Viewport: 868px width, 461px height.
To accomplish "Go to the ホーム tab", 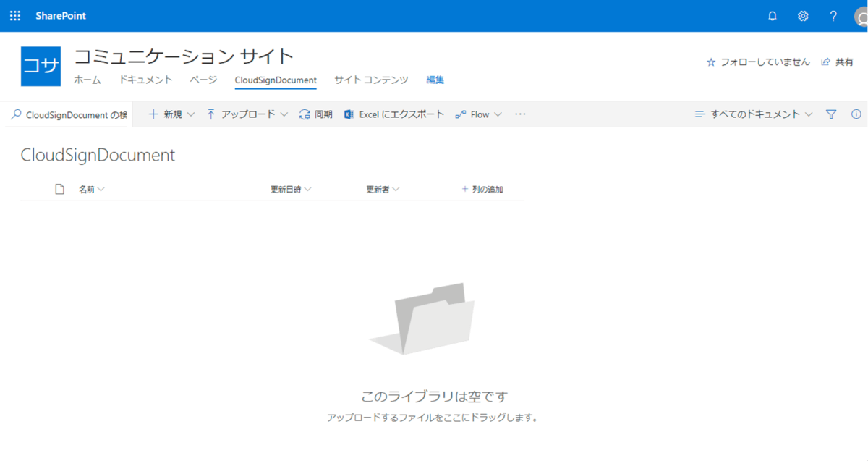I will (88, 80).
